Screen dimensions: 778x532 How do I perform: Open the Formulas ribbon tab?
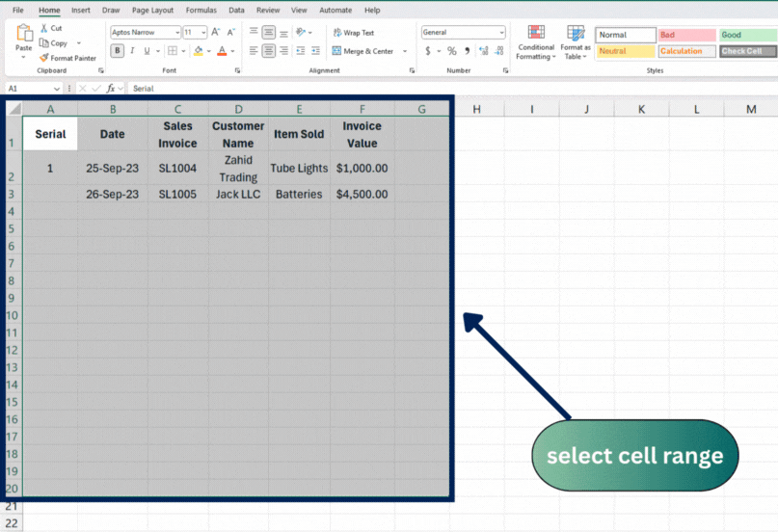click(x=201, y=10)
